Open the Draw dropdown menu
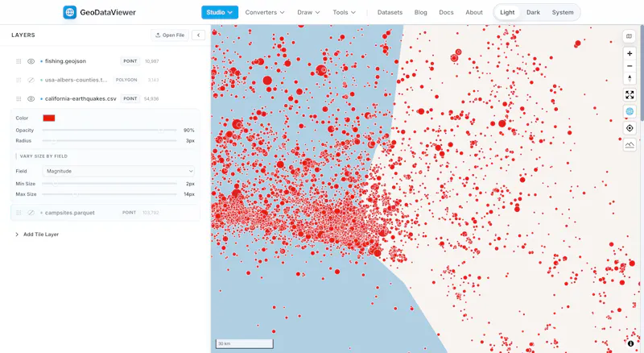This screenshot has width=644, height=353. [x=308, y=12]
